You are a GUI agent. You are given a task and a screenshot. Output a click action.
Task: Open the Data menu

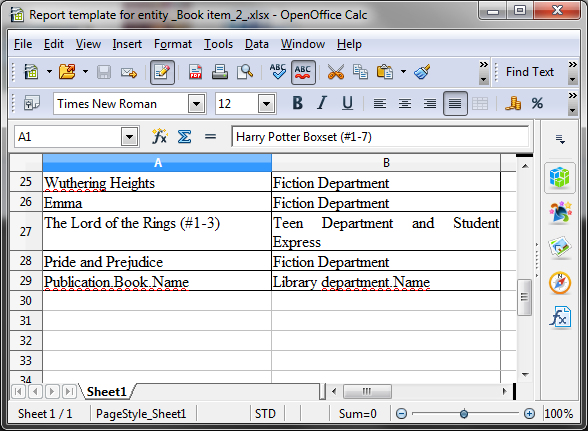pos(256,44)
